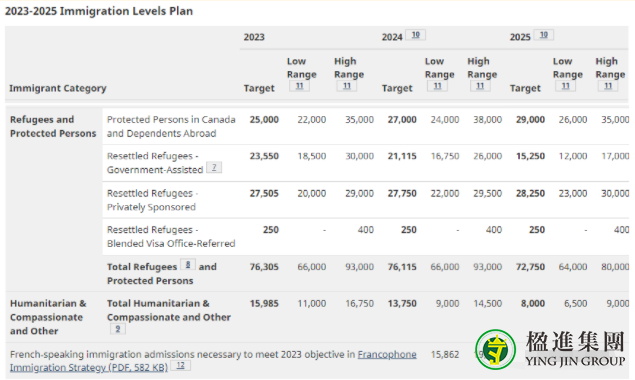Click the 2023 Target value 25,000

pyautogui.click(x=264, y=120)
